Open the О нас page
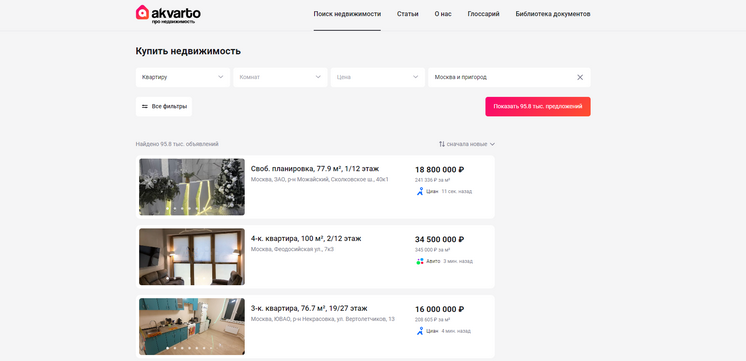The image size is (746, 361). point(443,14)
